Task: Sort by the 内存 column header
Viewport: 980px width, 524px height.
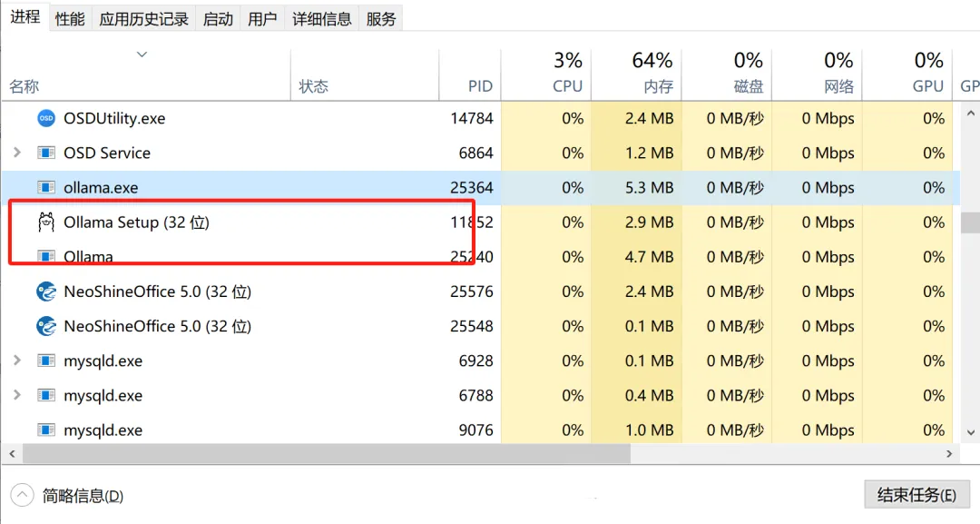Action: tap(636, 75)
